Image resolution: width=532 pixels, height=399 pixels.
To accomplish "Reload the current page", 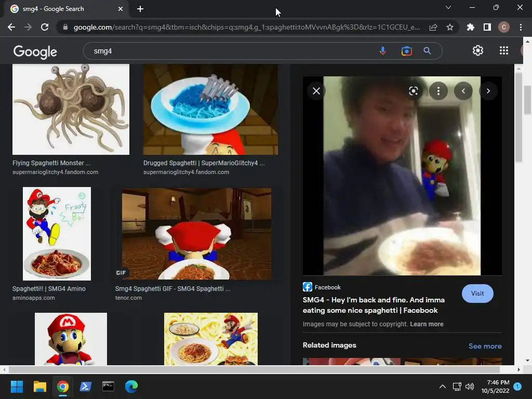I will click(x=45, y=27).
